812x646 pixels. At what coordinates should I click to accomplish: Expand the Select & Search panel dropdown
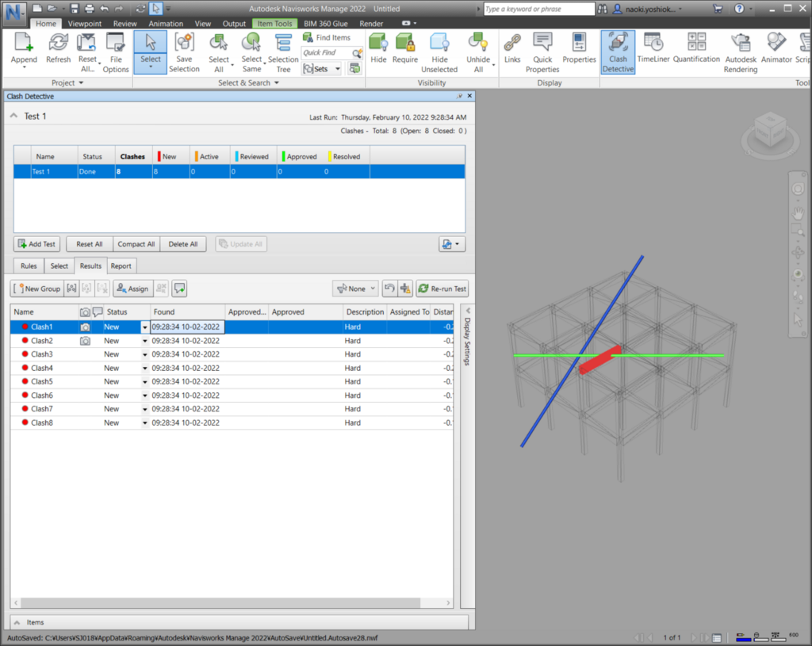click(x=248, y=82)
